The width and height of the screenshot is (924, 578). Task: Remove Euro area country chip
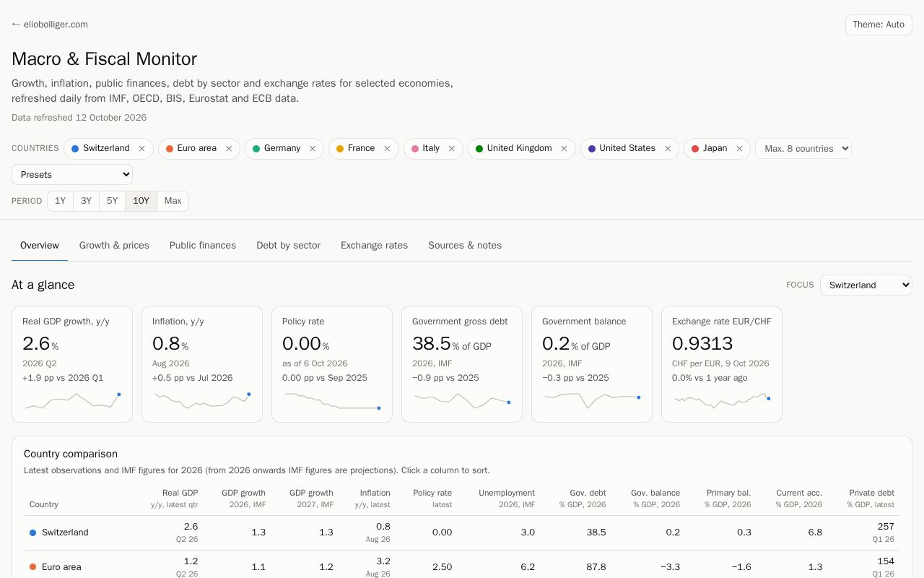pos(229,149)
